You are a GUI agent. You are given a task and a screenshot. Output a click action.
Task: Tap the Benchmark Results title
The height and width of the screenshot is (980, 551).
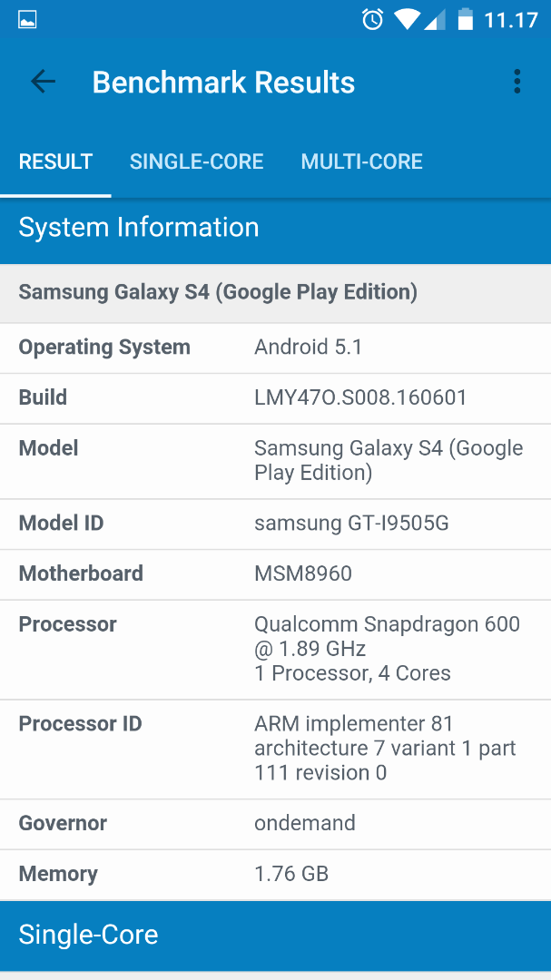pyautogui.click(x=223, y=83)
